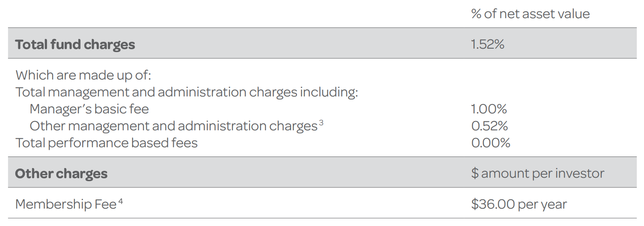Select the 'Total performance based fees' label
The width and height of the screenshot is (644, 226).
(106, 143)
